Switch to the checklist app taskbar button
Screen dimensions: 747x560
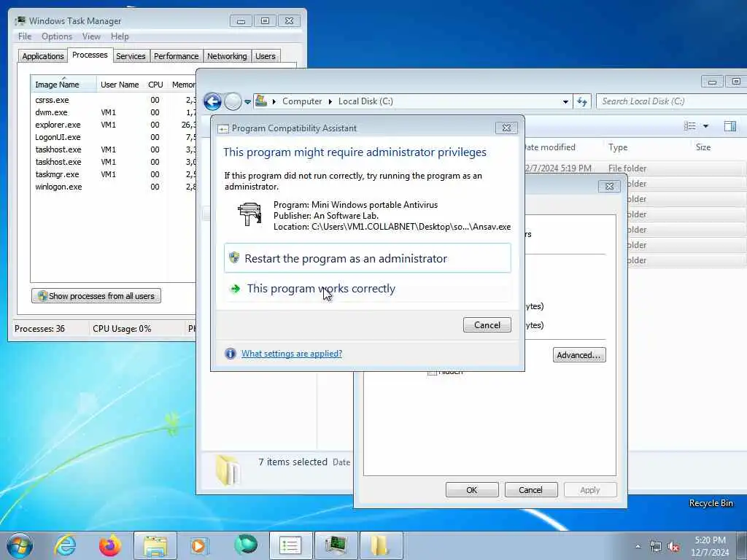(290, 545)
